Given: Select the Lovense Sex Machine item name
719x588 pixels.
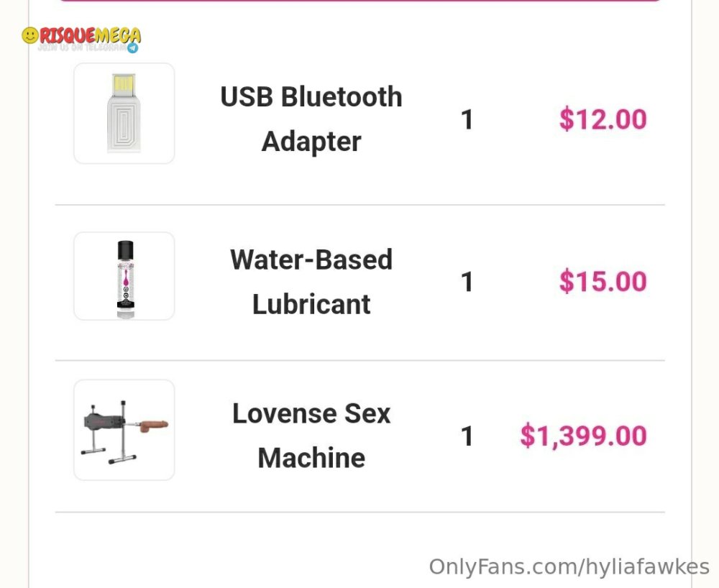Looking at the screenshot, I should click(311, 436).
